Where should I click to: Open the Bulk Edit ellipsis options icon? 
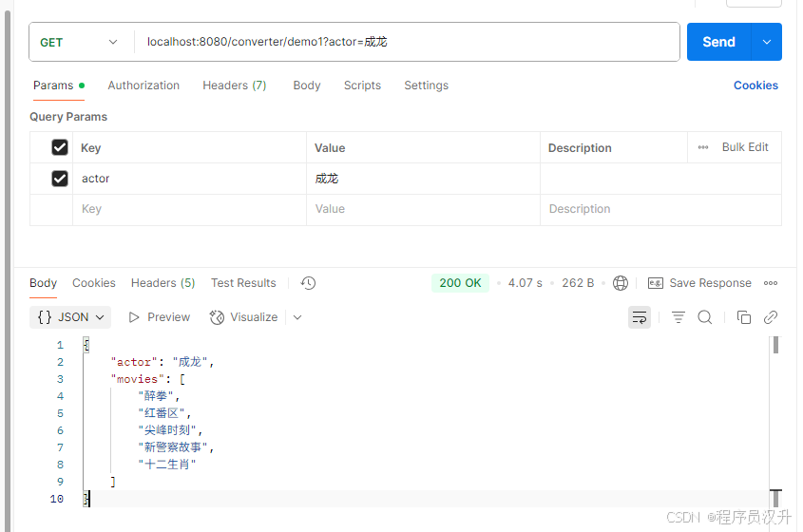coord(703,147)
